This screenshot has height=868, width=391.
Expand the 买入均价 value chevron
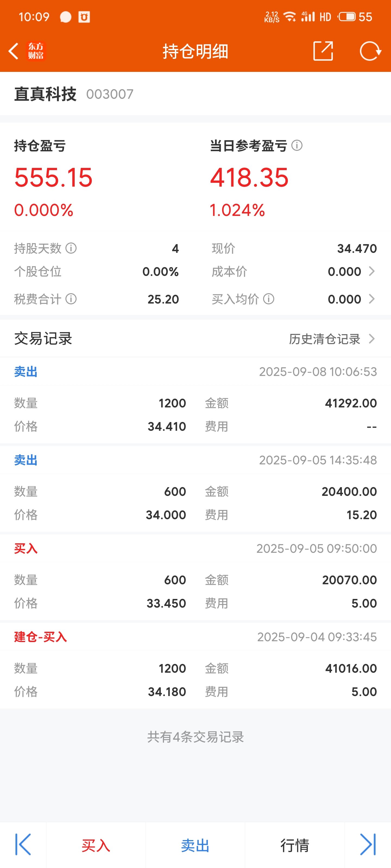tap(372, 299)
